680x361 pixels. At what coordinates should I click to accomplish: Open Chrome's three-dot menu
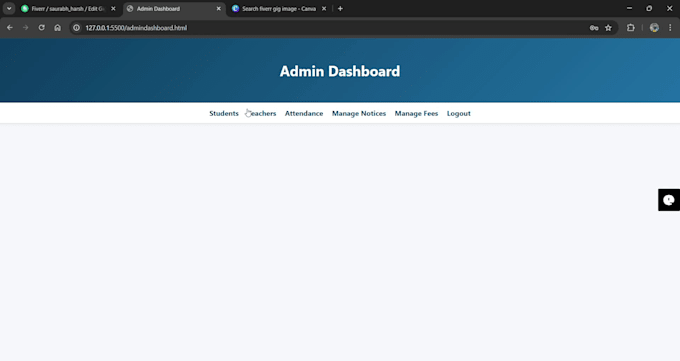coord(670,28)
